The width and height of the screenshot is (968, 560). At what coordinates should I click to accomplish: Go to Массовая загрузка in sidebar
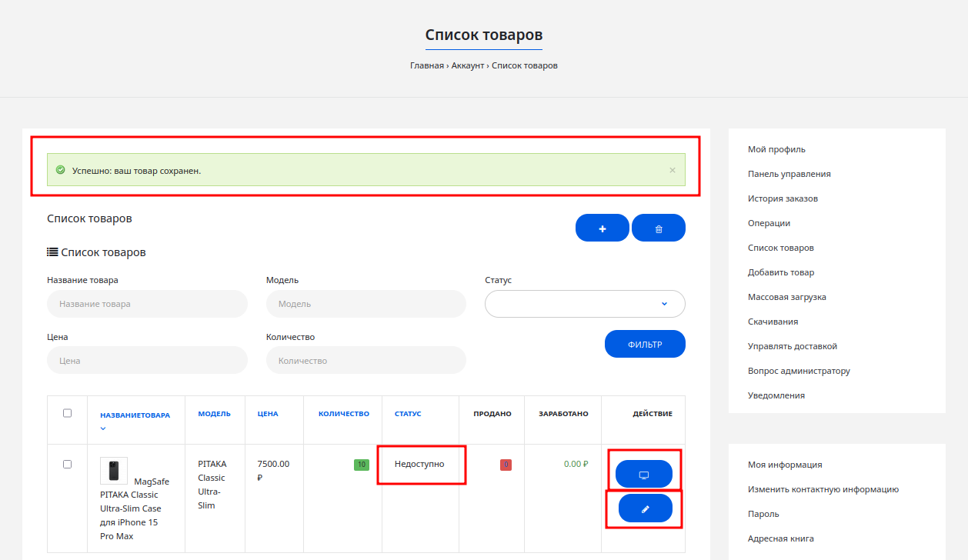tap(786, 297)
